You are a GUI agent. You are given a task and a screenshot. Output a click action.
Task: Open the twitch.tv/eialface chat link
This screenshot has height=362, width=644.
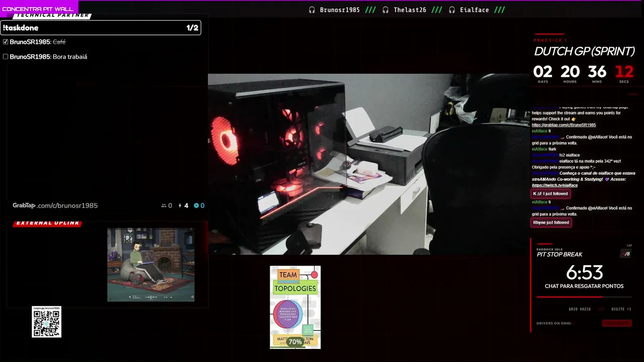click(x=554, y=186)
